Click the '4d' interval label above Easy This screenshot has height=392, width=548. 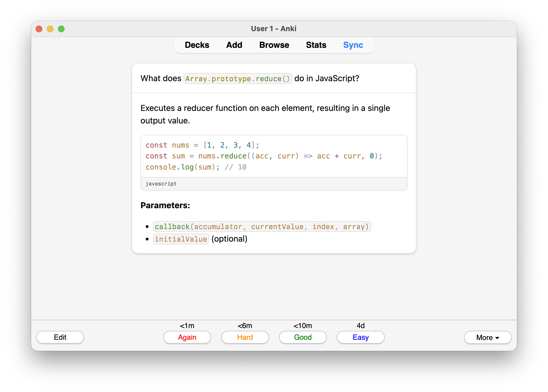click(x=361, y=326)
